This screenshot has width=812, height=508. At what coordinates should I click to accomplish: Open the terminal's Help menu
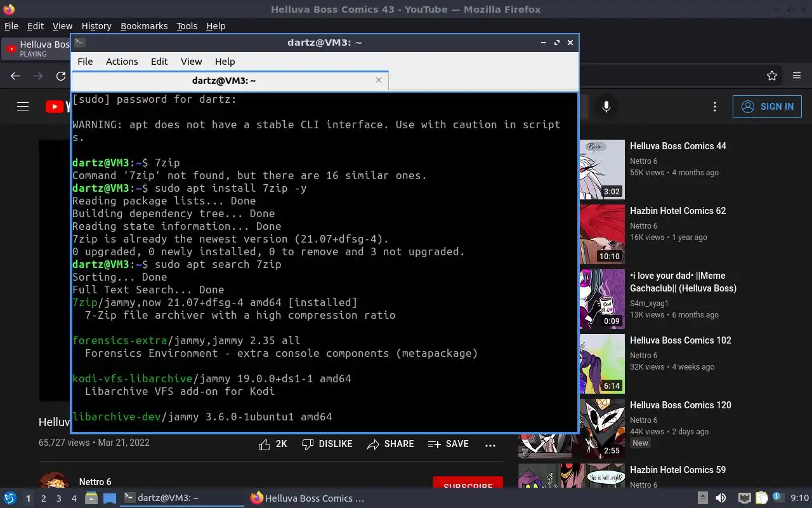point(225,62)
